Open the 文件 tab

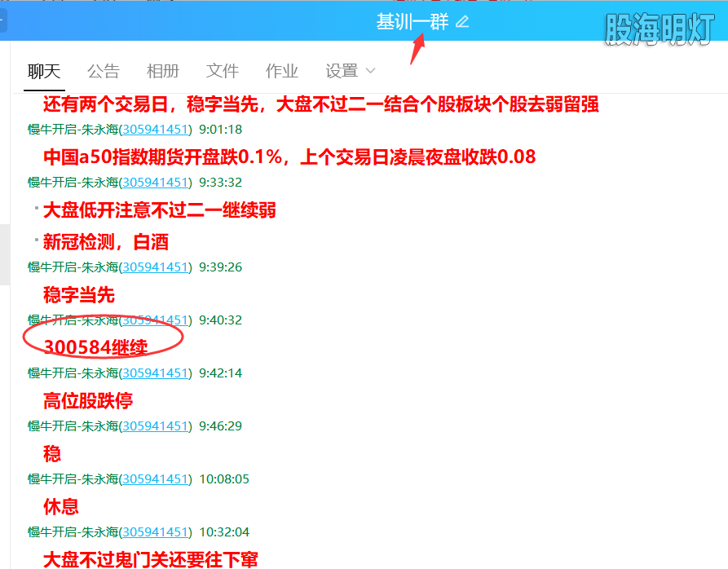pyautogui.click(x=223, y=72)
